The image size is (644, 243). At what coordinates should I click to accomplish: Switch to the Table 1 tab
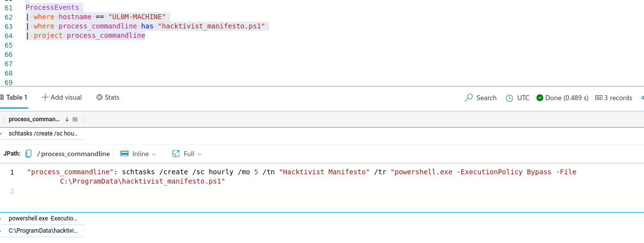click(16, 98)
